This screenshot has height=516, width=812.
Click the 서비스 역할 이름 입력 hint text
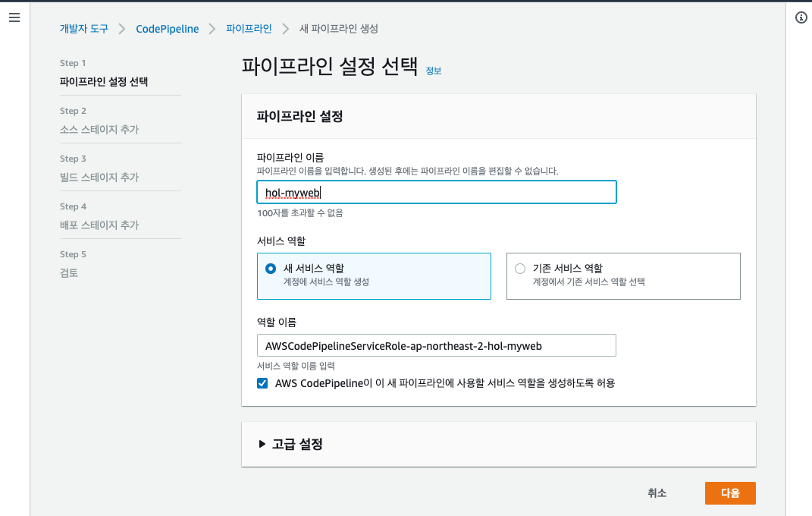(x=296, y=366)
